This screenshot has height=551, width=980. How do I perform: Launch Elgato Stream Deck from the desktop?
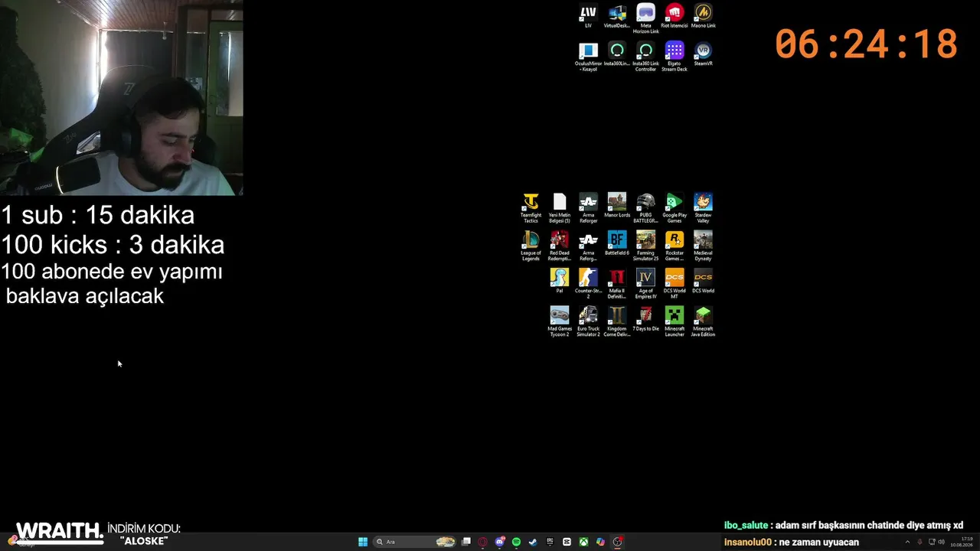point(675,57)
